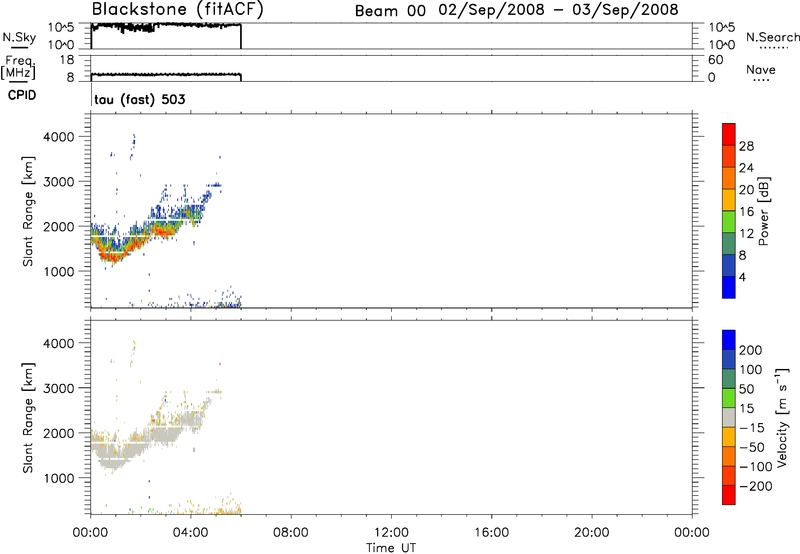The image size is (800, 554).
Task: Click the 'Velocity [m s-1]' color bar label
Action: (x=782, y=417)
